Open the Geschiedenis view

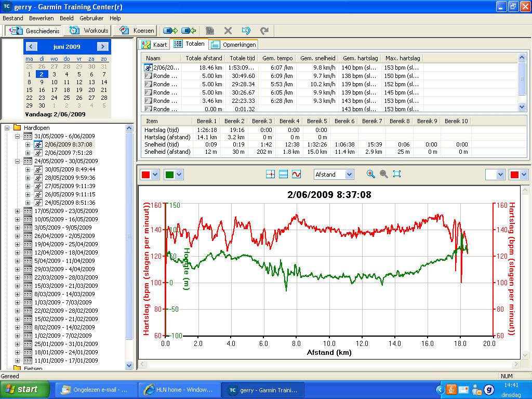click(34, 31)
